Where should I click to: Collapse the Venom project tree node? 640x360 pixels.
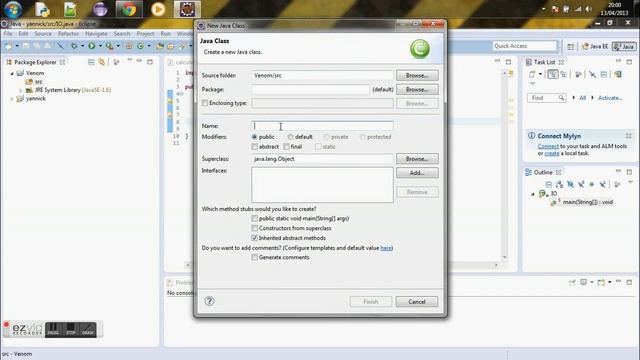(12, 73)
